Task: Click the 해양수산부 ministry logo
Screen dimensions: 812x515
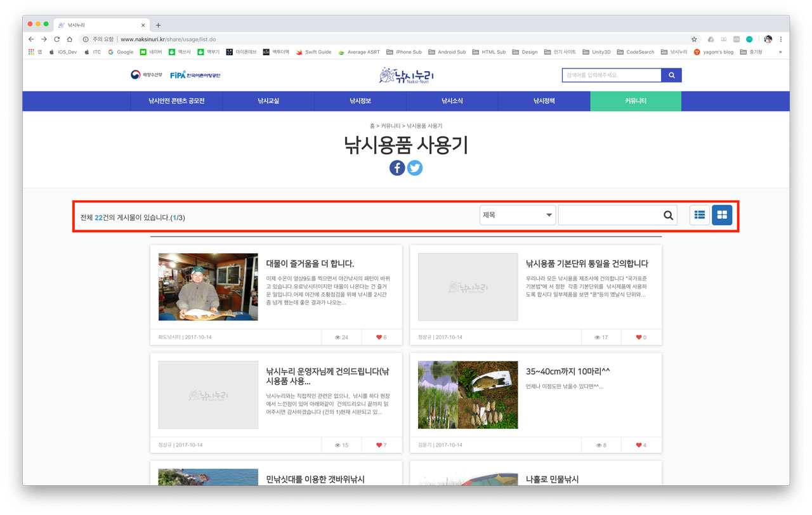Action: coord(147,74)
